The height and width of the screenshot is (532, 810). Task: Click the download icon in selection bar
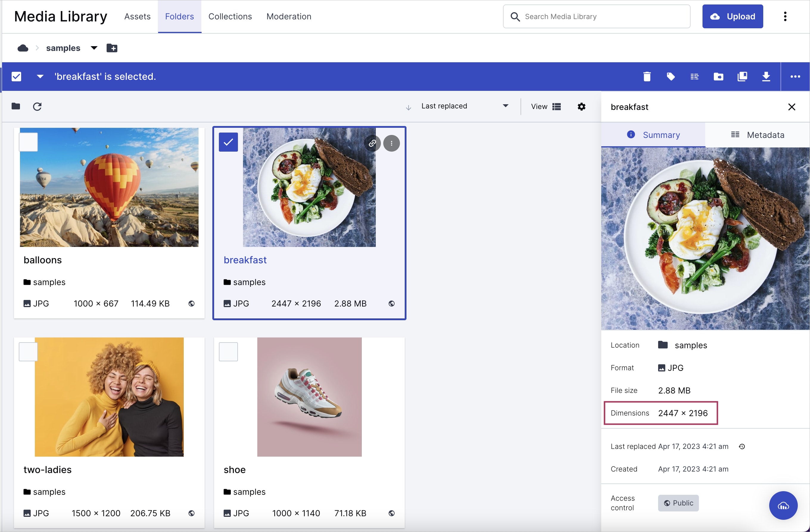[x=766, y=77]
